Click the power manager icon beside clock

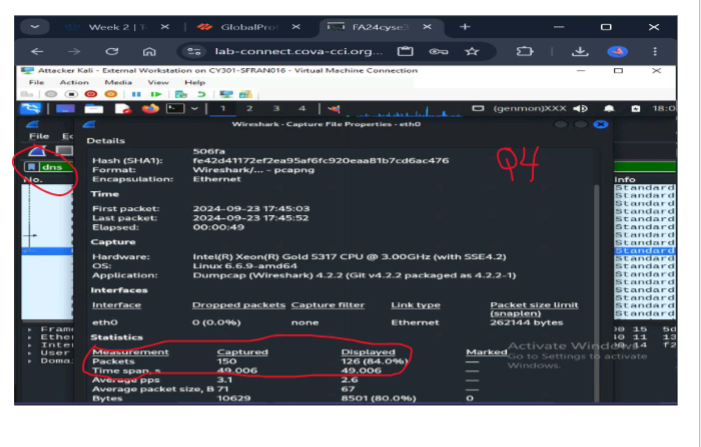635,109
